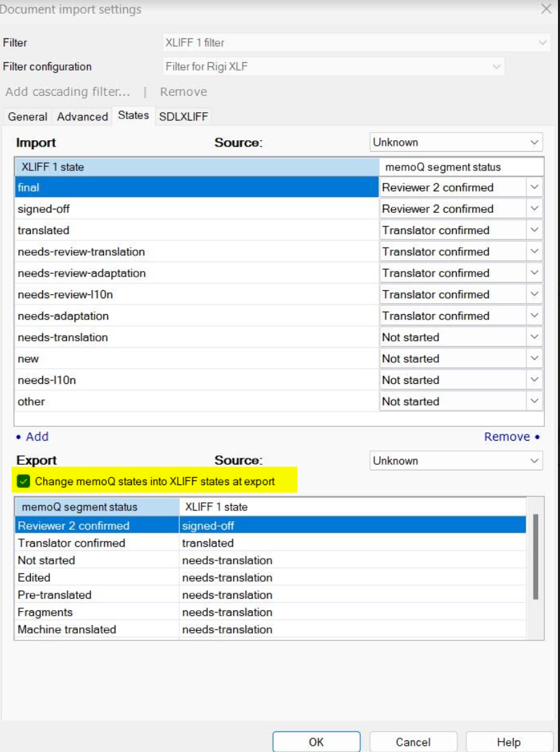Select the final state row
The height and width of the screenshot is (752, 560).
[x=197, y=187]
